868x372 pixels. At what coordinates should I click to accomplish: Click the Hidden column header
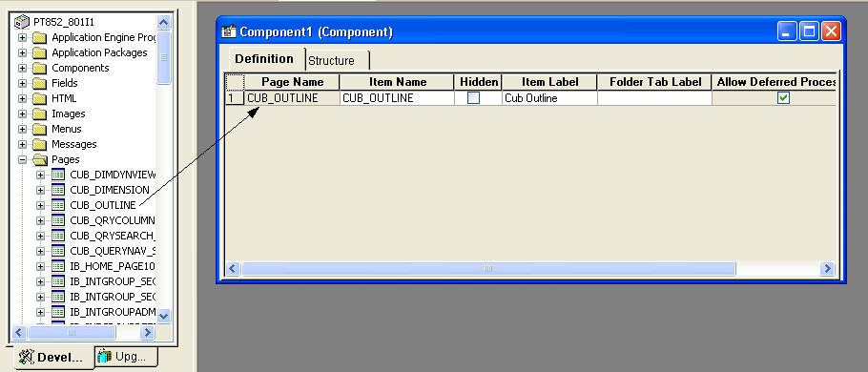tap(478, 82)
